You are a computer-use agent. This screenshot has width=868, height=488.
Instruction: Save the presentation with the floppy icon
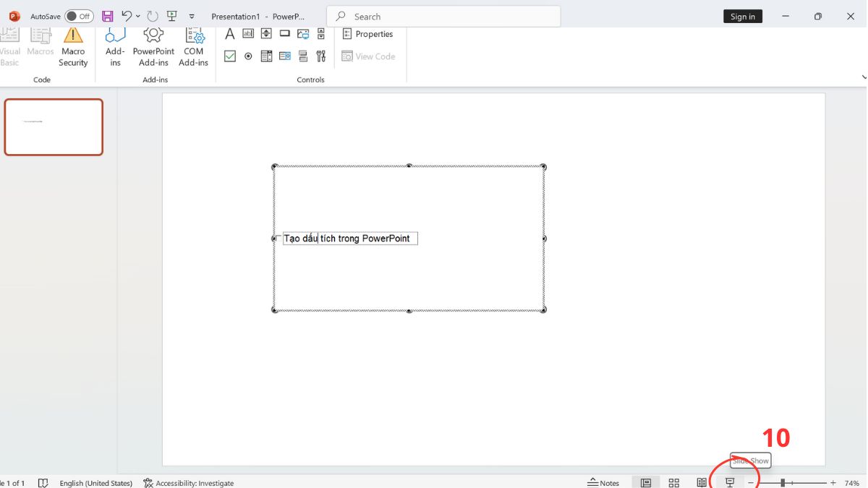point(107,16)
